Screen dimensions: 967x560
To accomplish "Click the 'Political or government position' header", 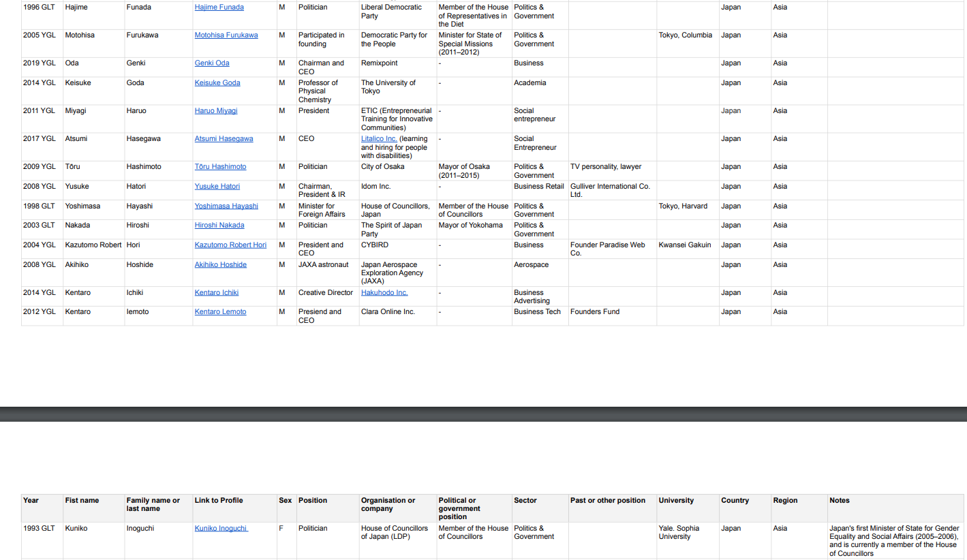I will 474,508.
